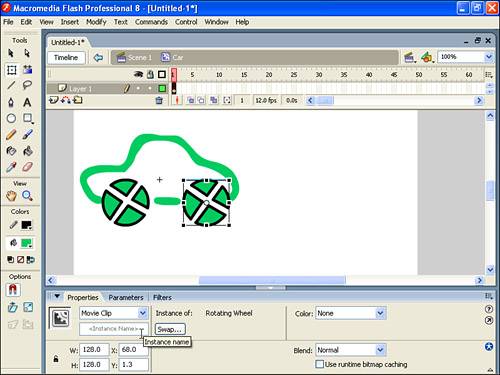Click the green fill color swatch
500x375 pixels.
[26, 243]
